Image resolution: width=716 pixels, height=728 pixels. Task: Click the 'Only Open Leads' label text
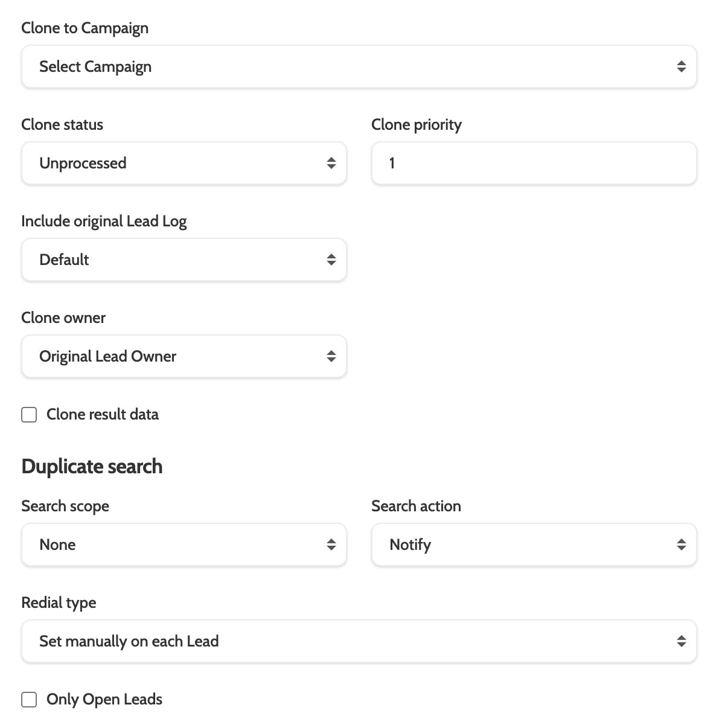point(104,700)
